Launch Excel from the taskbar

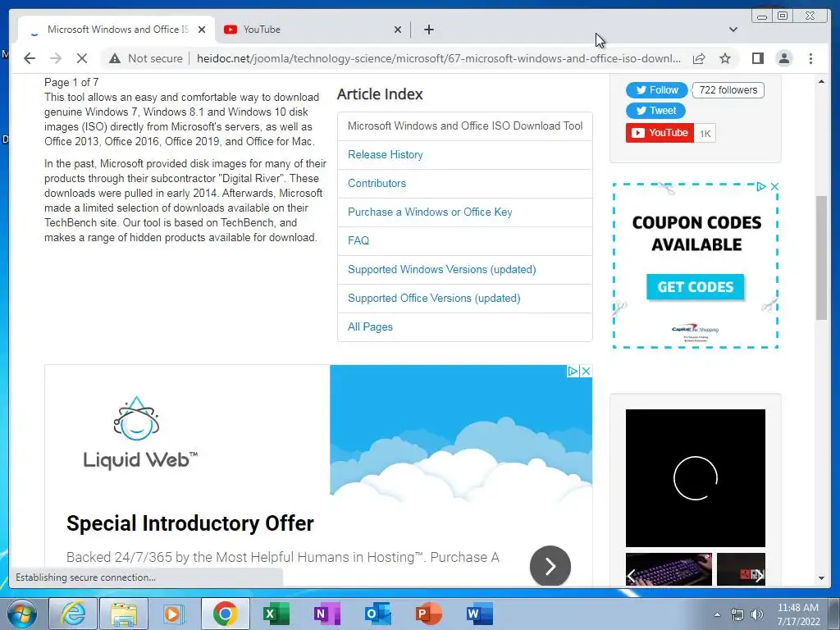(276, 614)
